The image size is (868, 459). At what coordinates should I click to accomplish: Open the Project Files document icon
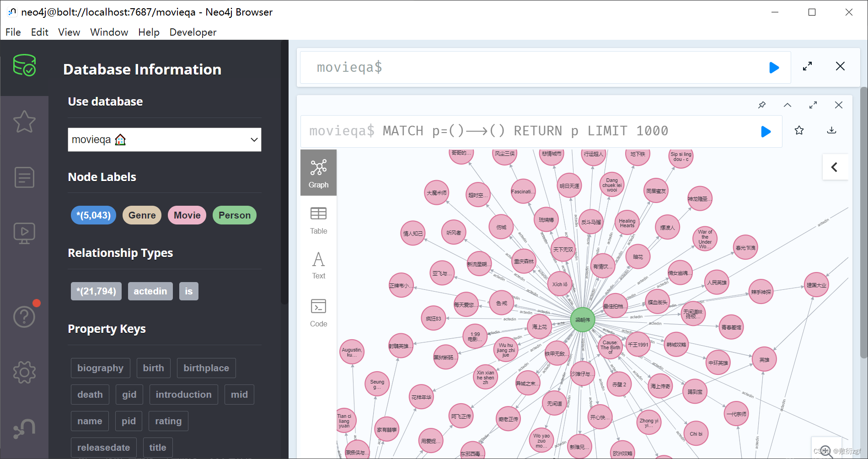24,177
